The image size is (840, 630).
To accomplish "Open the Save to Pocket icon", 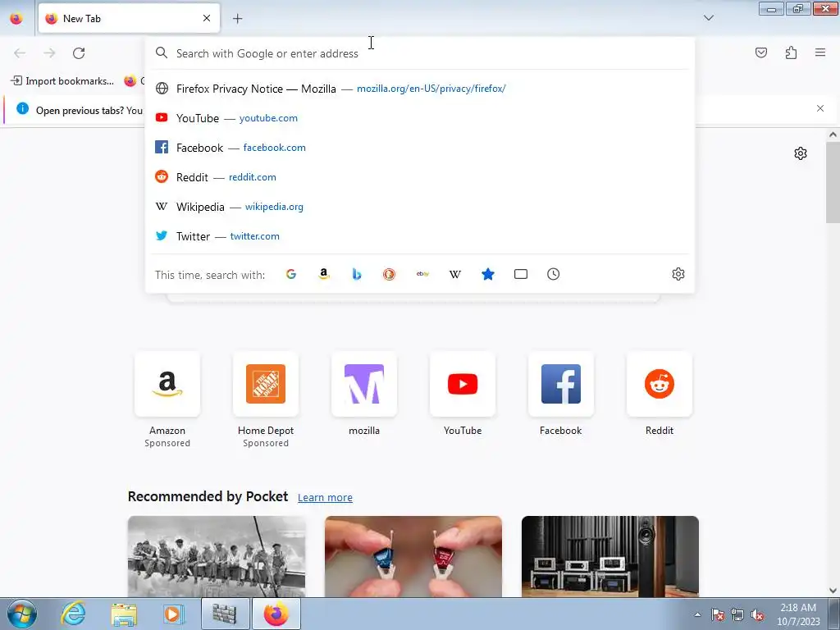I will (761, 52).
